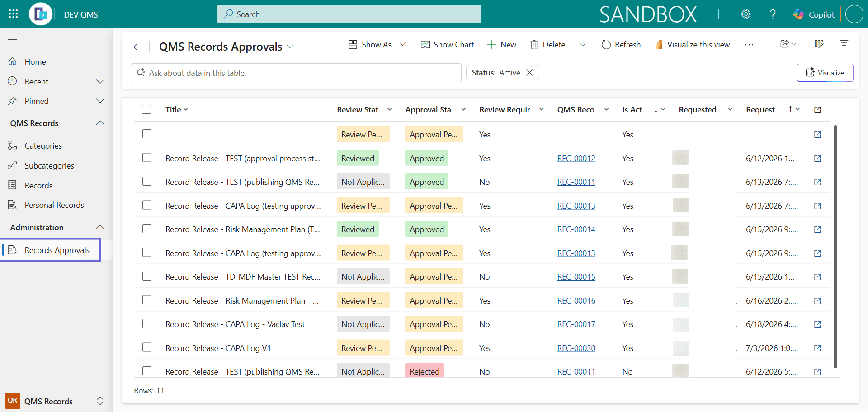Image resolution: width=868 pixels, height=412 pixels.
Task: Click the plus quick-create icon in header
Action: pyautogui.click(x=719, y=14)
